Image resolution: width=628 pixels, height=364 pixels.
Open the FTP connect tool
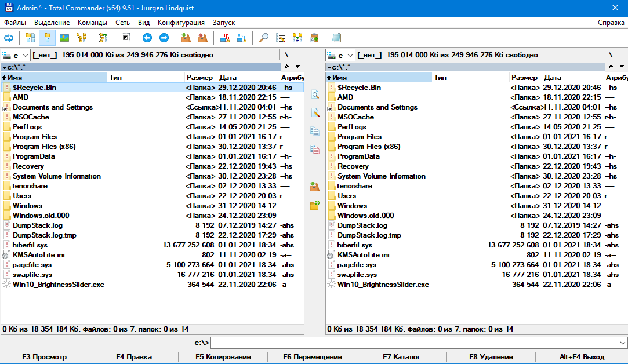pyautogui.click(x=225, y=38)
